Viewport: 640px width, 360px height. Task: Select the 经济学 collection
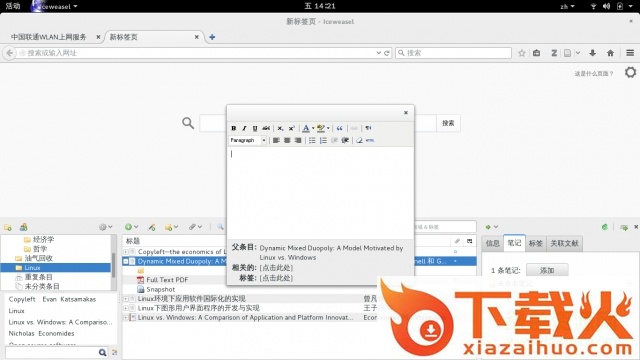pyautogui.click(x=43, y=239)
